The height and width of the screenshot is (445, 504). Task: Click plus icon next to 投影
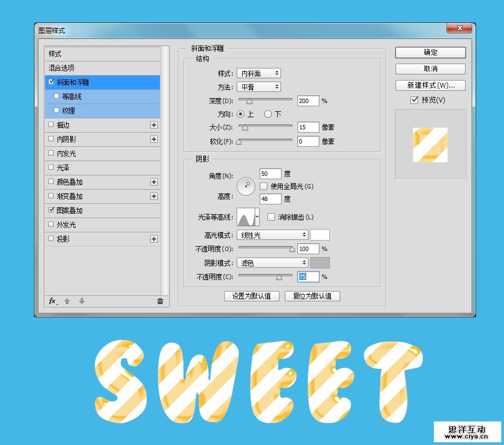(x=154, y=239)
